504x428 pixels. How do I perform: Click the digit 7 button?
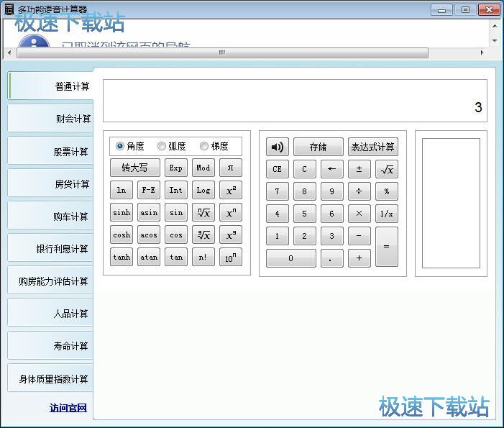(x=277, y=191)
